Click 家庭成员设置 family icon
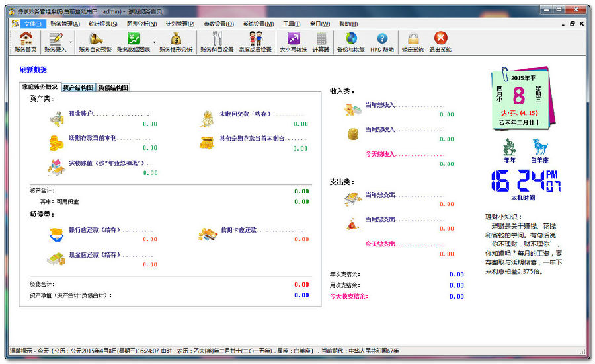Viewport: 595px width, 364px height. pos(255,42)
